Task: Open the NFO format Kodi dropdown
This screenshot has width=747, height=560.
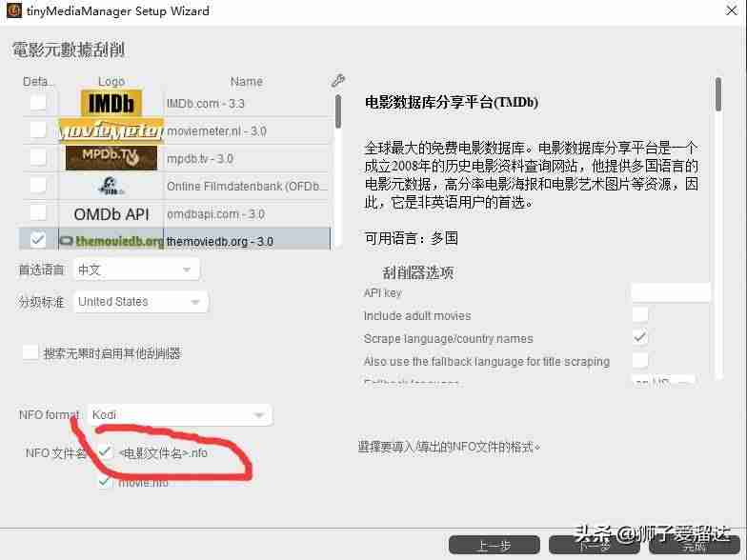Action: tap(180, 415)
